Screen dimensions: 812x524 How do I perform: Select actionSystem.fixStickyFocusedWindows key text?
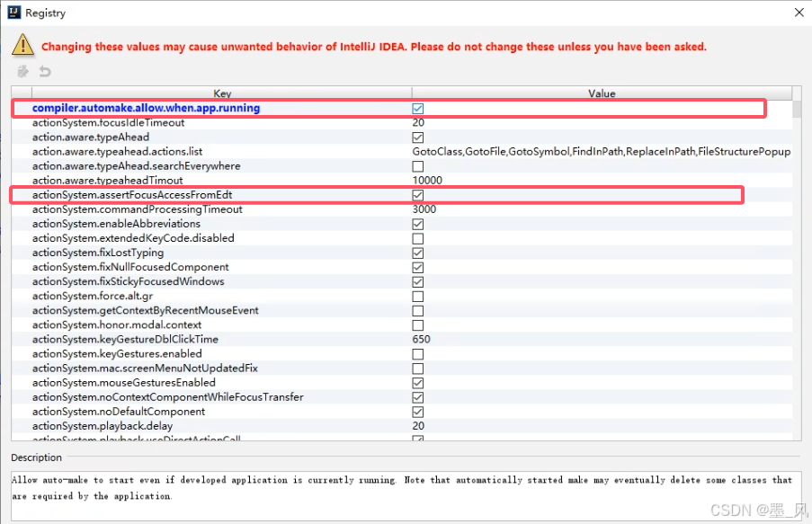[128, 282]
